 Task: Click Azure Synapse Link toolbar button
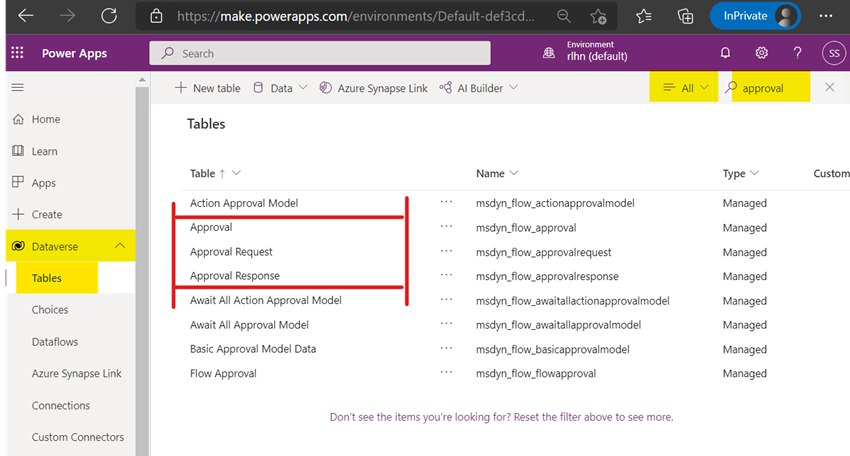click(x=374, y=88)
